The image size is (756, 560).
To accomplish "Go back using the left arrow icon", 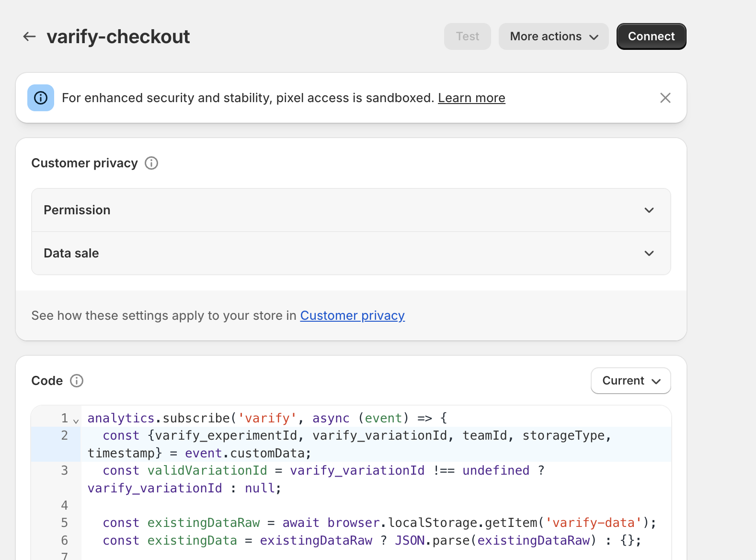I will pyautogui.click(x=30, y=36).
